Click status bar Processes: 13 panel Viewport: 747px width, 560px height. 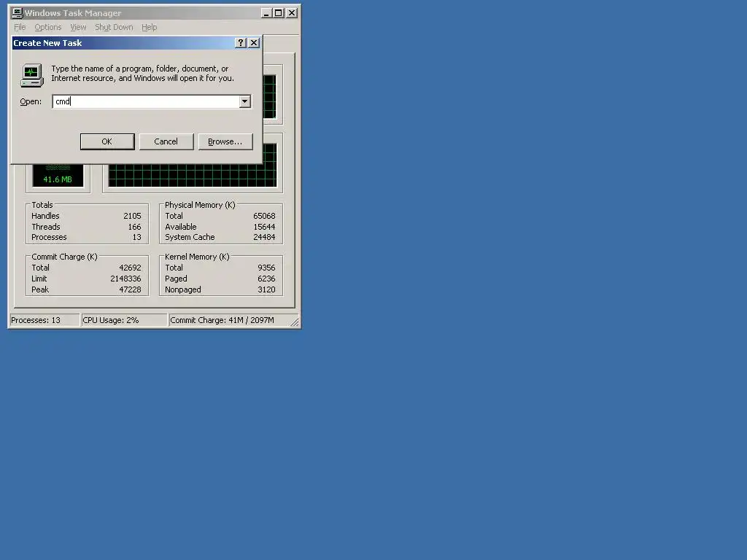pos(44,320)
